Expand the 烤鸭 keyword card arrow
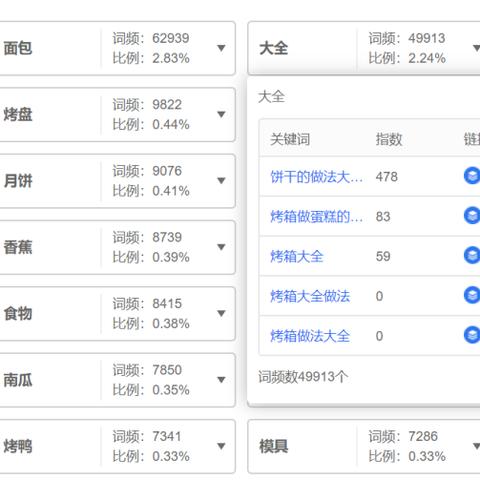This screenshot has height=480, width=480. (221, 446)
